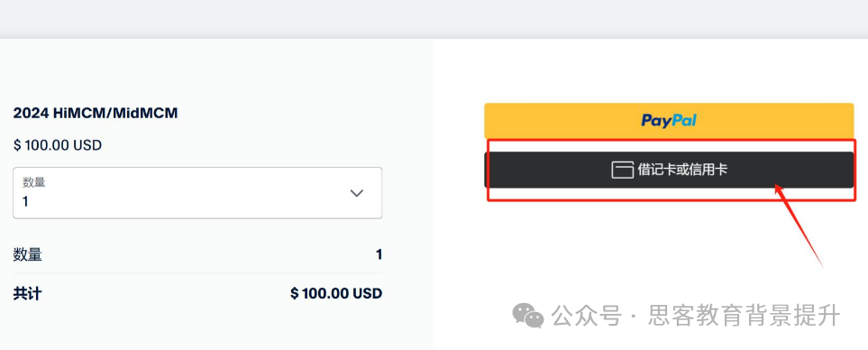Expand the 数量 chevron arrow
Image resolution: width=868 pixels, height=350 pixels.
pyautogui.click(x=357, y=193)
